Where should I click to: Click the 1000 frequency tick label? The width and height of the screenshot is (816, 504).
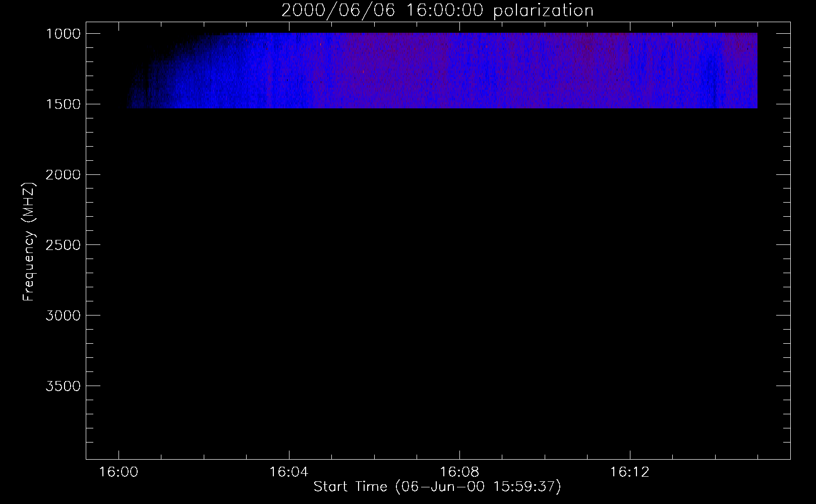coord(63,34)
